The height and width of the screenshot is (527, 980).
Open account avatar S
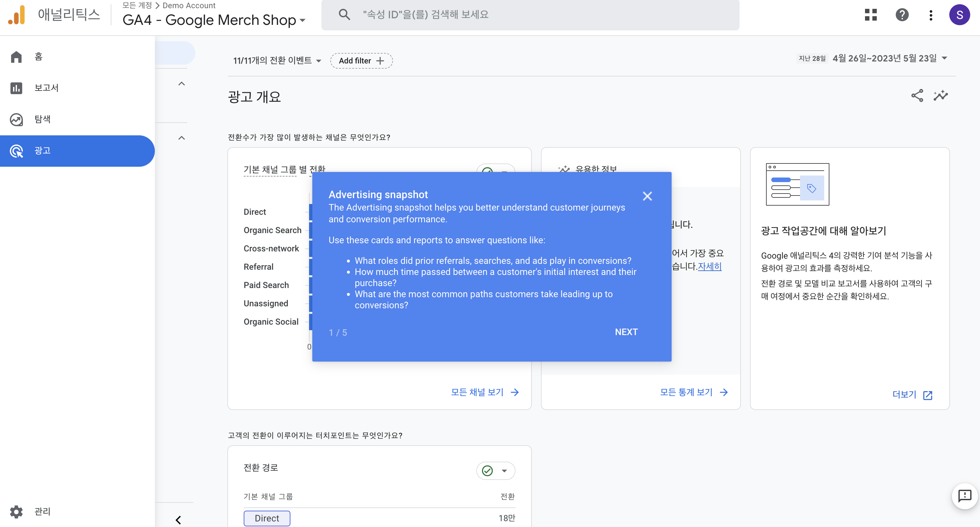(x=959, y=15)
